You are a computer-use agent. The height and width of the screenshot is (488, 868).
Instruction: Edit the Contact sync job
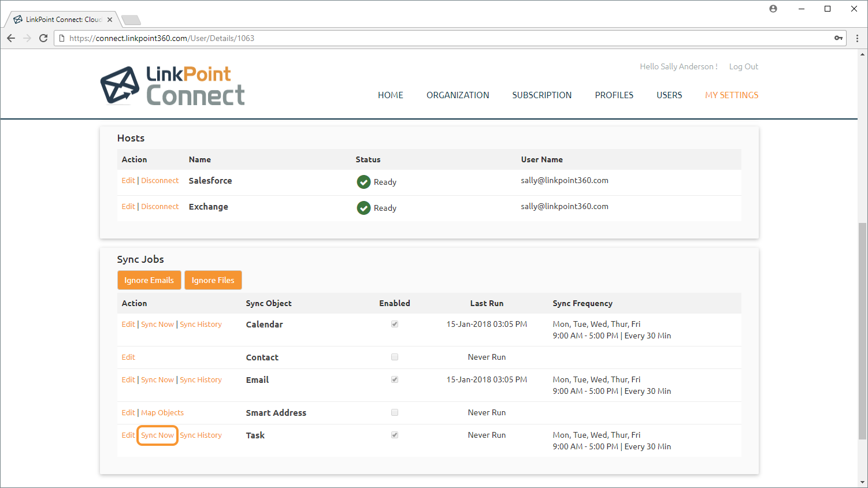coord(128,357)
